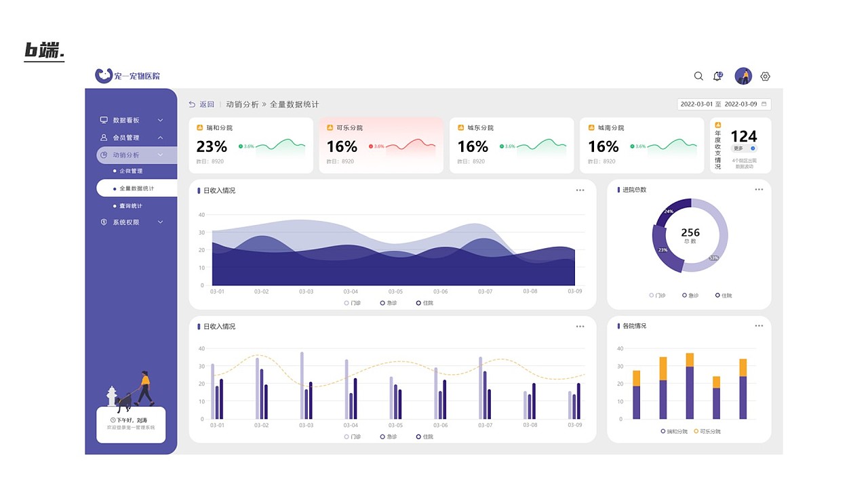
Task: Select 查询统计 submenu item
Action: tap(131, 206)
